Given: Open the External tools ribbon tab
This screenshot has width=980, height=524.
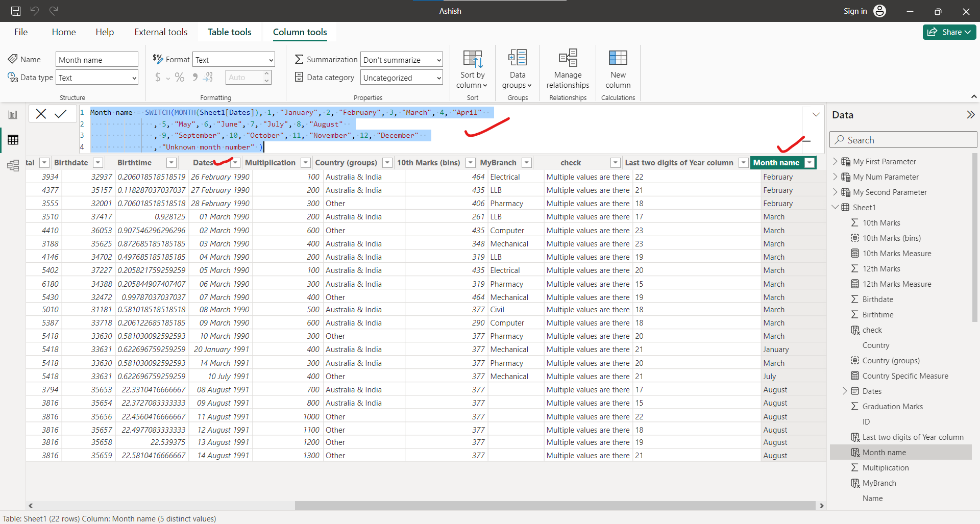Looking at the screenshot, I should click(x=160, y=32).
